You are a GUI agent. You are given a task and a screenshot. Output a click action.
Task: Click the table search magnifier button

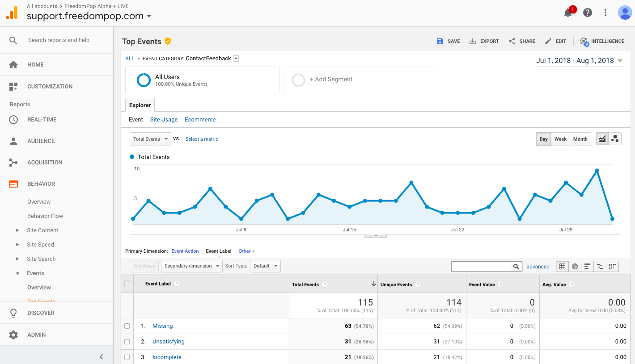point(516,266)
